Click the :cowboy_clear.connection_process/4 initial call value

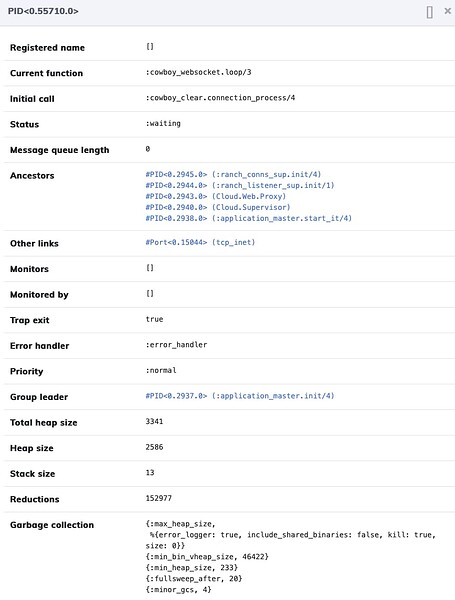220,98
